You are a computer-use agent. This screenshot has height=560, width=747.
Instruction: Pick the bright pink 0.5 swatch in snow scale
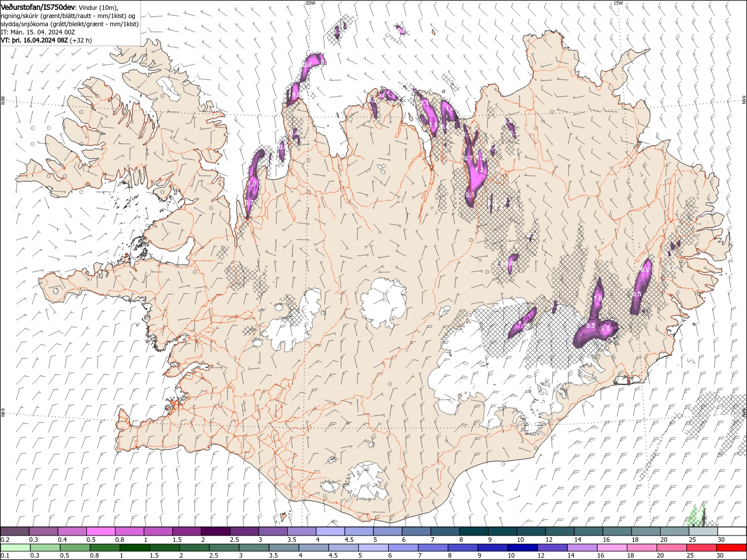(x=100, y=531)
